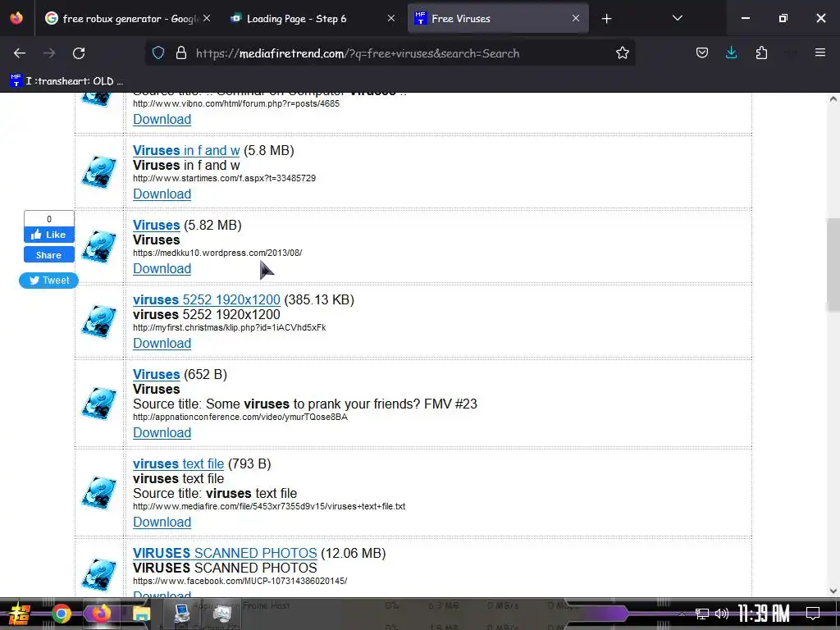Open the volume speaker tray icon

(x=722, y=614)
